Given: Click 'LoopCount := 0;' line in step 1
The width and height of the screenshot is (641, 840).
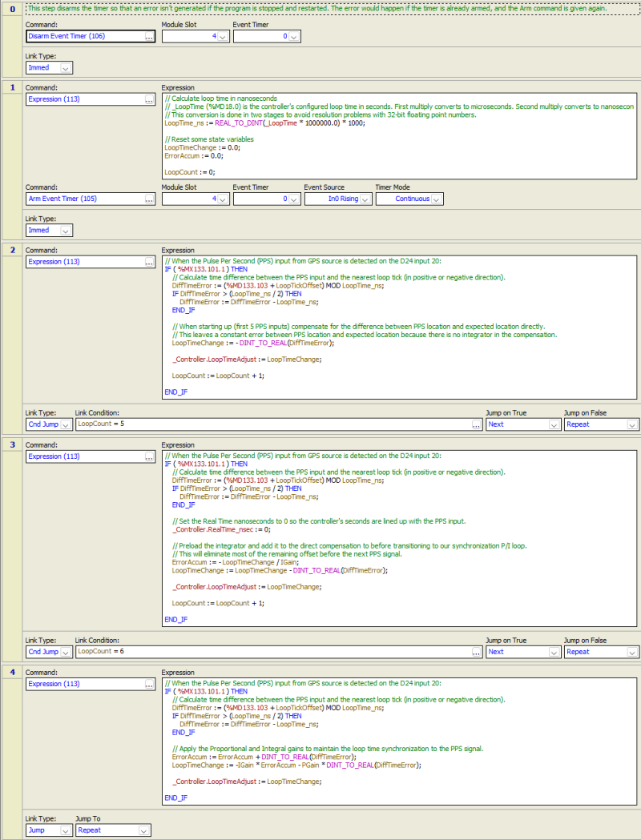Looking at the screenshot, I should click(190, 172).
